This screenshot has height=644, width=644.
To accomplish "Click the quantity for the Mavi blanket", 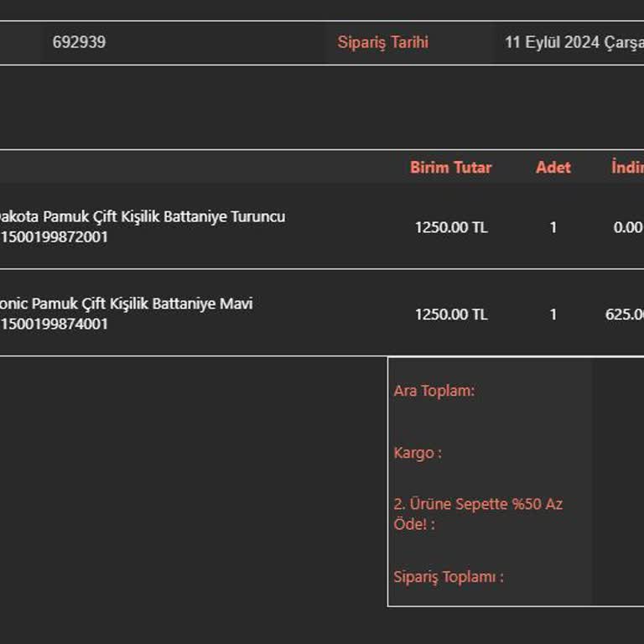I will (553, 314).
